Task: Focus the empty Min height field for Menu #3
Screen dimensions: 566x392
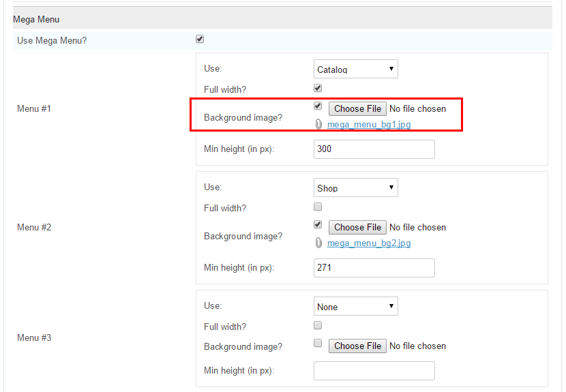Action: 374,371
